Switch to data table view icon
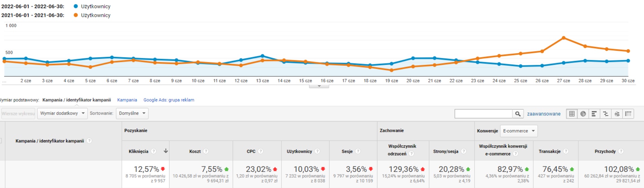The width and height of the screenshot is (644, 188). pyautogui.click(x=572, y=114)
